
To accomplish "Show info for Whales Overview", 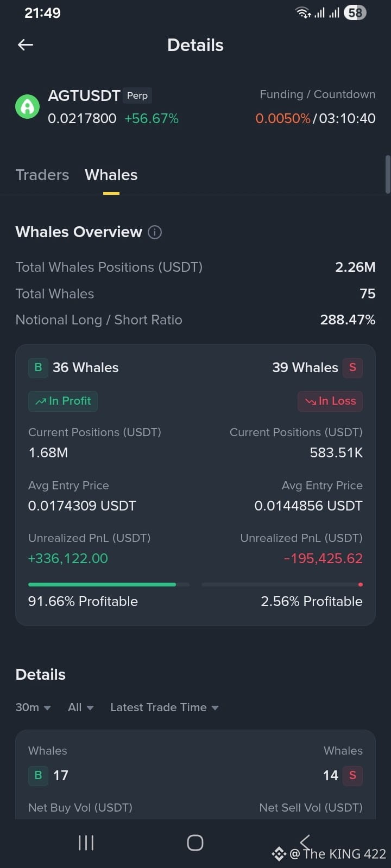I will click(155, 232).
